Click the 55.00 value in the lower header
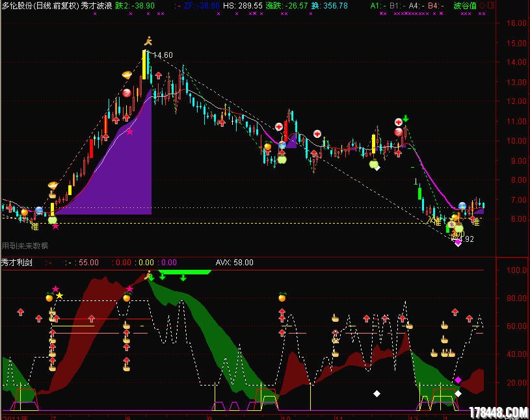 pyautogui.click(x=88, y=263)
